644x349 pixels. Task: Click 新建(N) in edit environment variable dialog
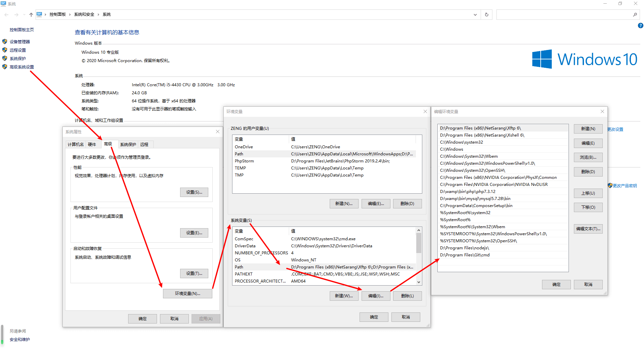point(588,129)
